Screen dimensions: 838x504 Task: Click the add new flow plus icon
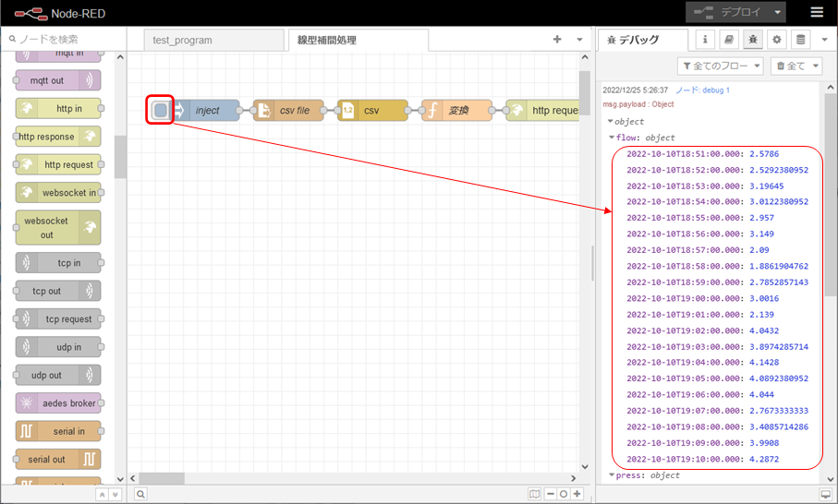click(x=557, y=40)
